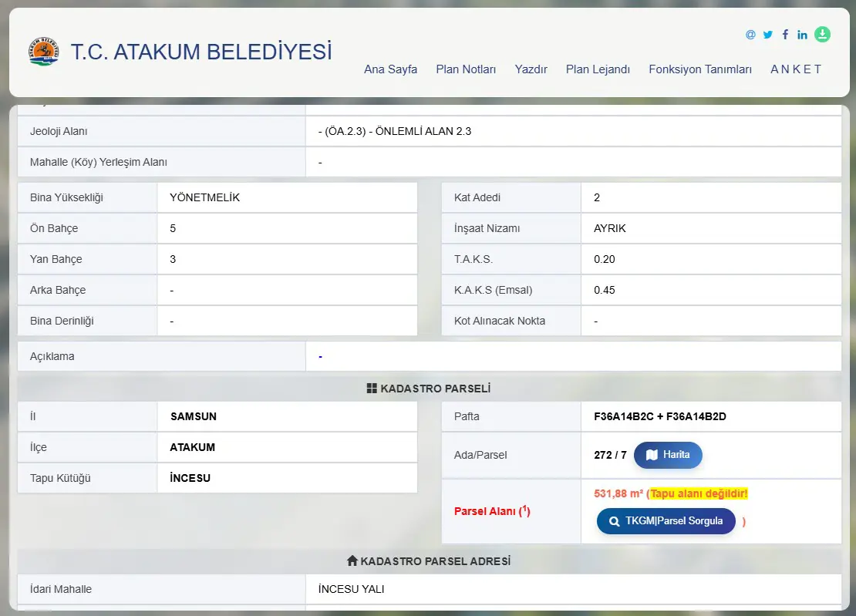Click the Kat Adedi value 2

(597, 197)
